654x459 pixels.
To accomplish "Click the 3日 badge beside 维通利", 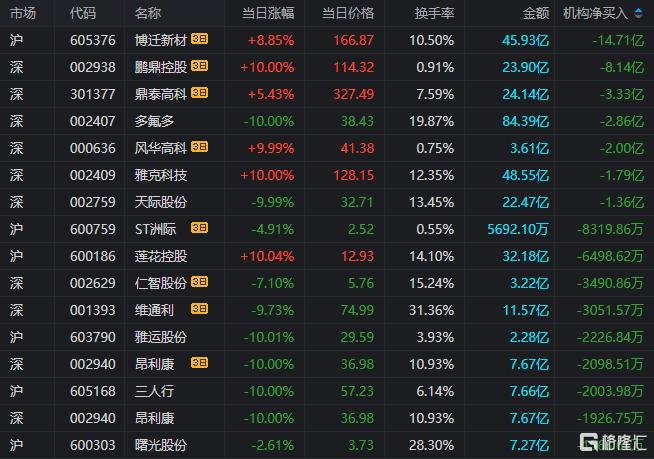I will tap(199, 309).
